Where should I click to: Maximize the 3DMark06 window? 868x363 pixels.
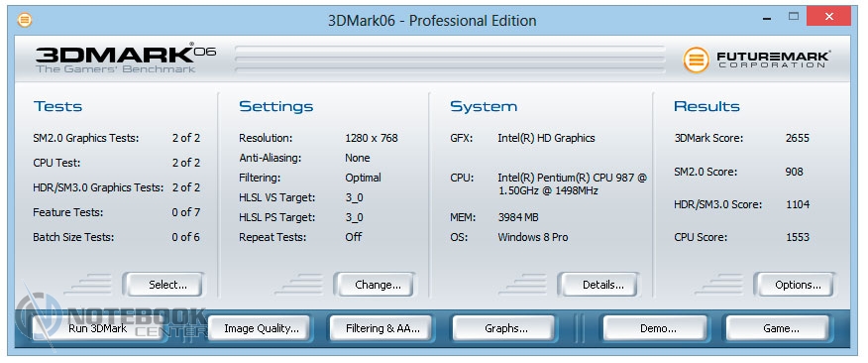[x=794, y=17]
